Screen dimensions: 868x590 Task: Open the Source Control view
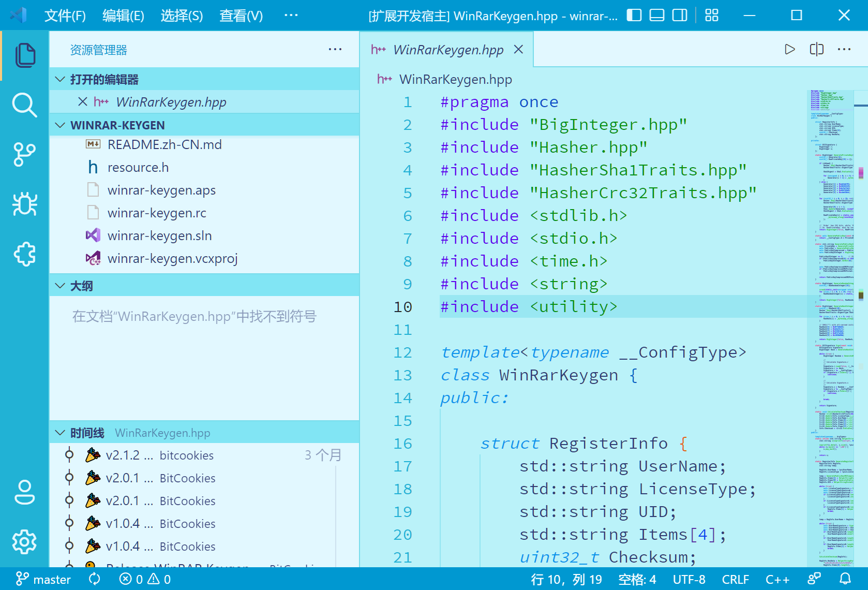(25, 155)
